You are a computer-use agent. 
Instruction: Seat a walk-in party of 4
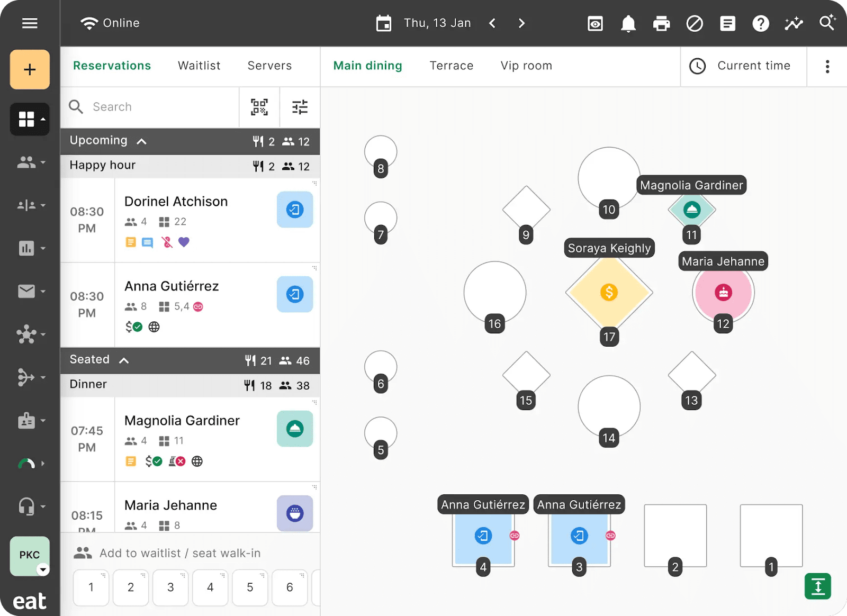coord(210,587)
